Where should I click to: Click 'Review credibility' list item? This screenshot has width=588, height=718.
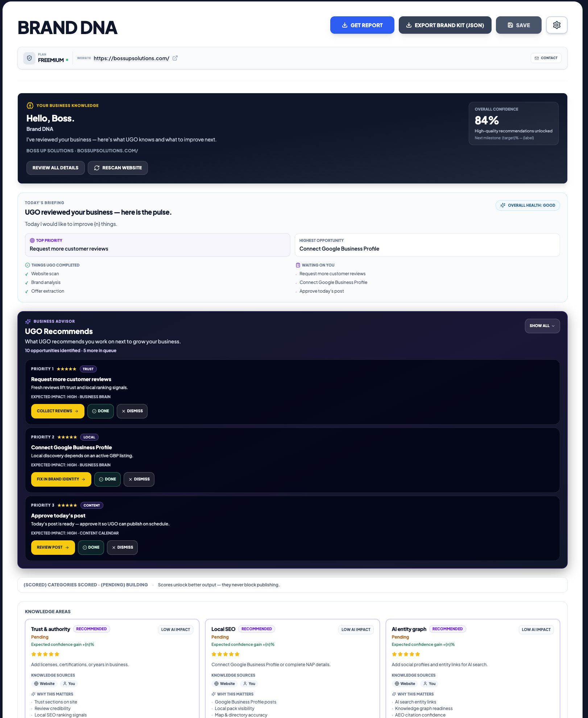coord(53,709)
